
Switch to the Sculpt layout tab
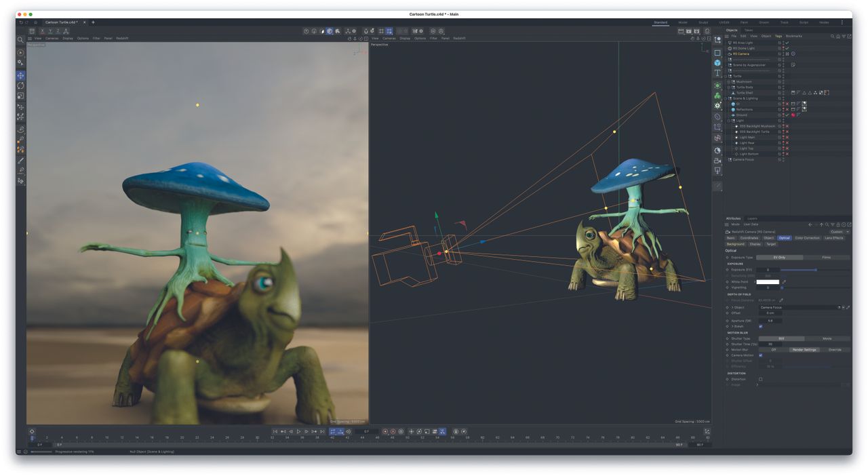(x=703, y=22)
